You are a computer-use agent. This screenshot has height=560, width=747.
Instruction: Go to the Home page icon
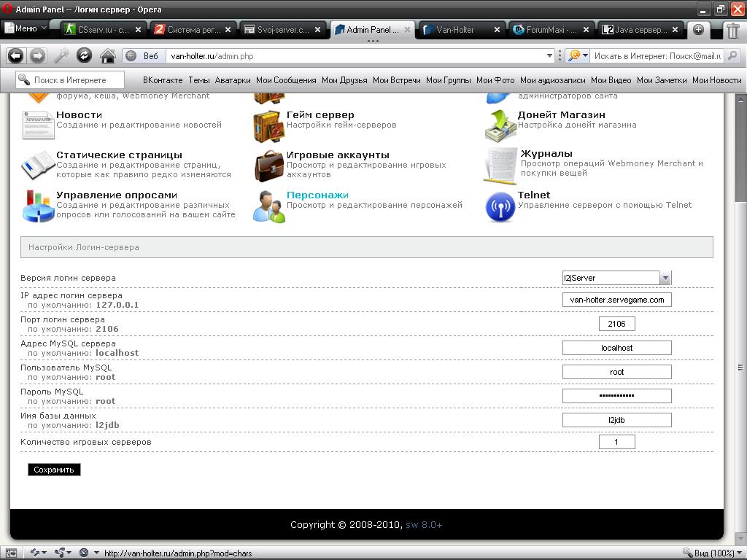[108, 56]
